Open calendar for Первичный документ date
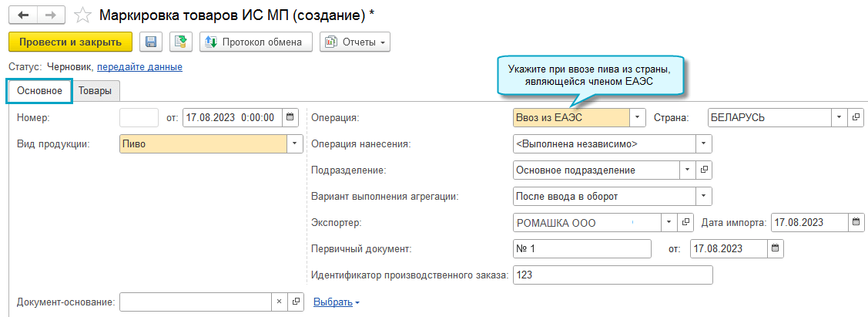Screen dimensions: 868x317 (776, 248)
